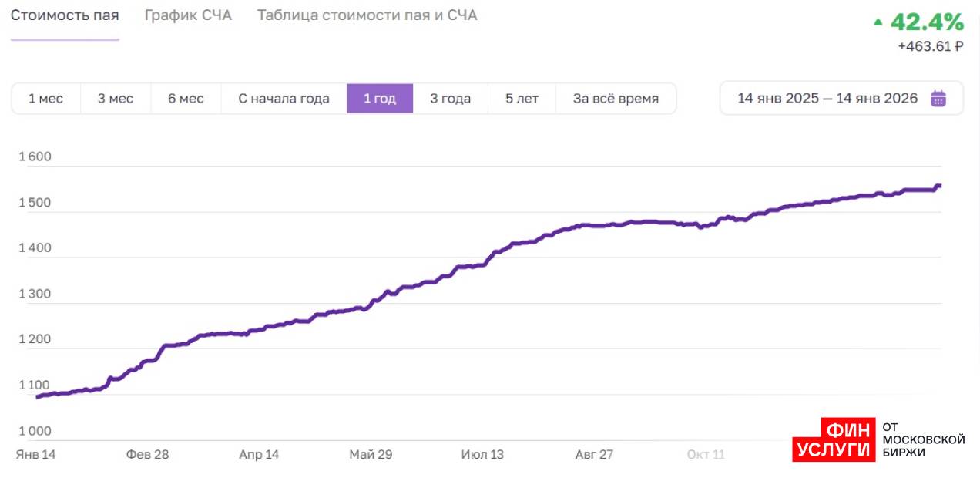Viewport: 980px width, 478px height.
Task: Select the 1 год period
Action: coord(380,99)
